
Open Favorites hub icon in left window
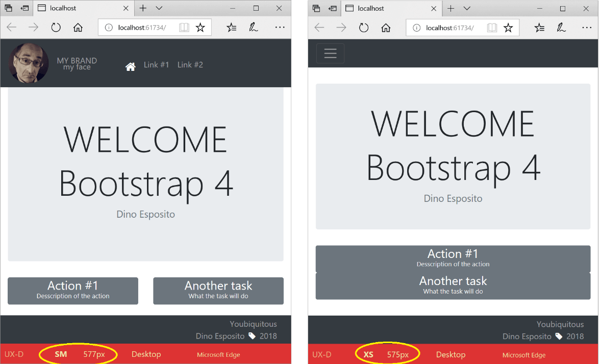[232, 28]
